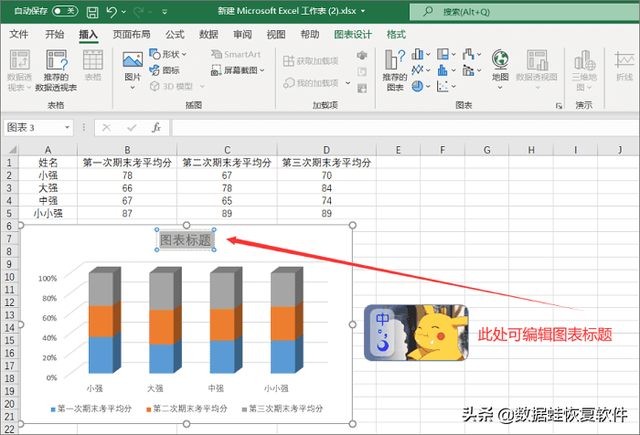
Task: Switch to the 视图 tab
Action: pos(276,35)
